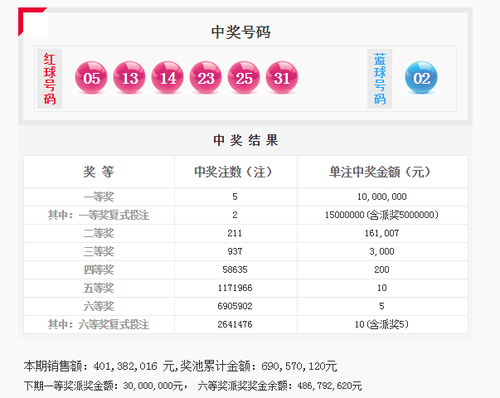Click the fifth prize count 1171966
Viewport: 500px width, 398px height.
pos(235,288)
